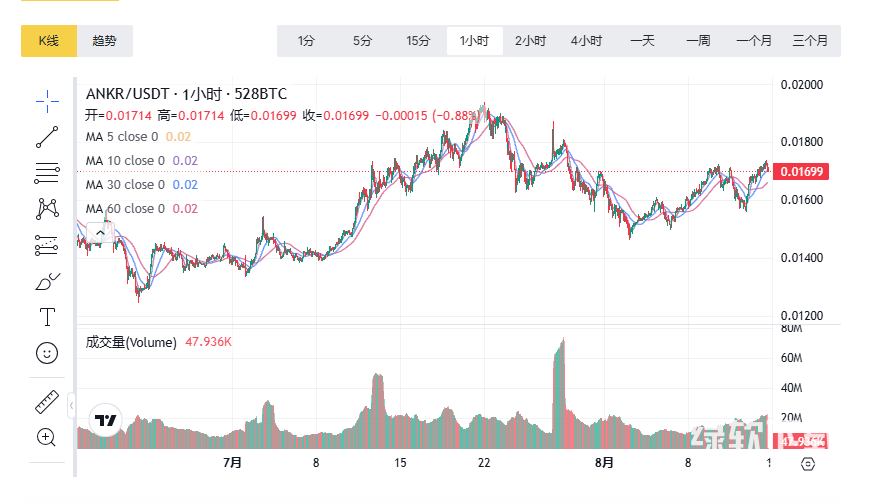Choose the 一周 interval
Screen dimensions: 892x503
pyautogui.click(x=698, y=41)
